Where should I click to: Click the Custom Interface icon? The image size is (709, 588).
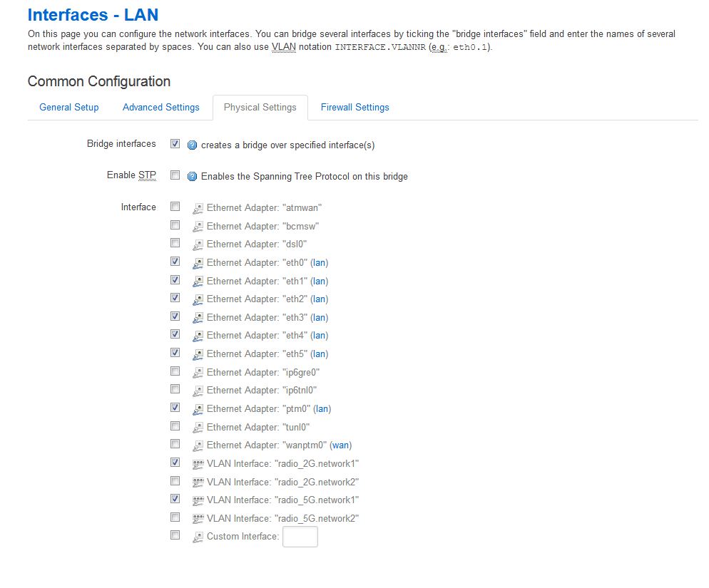click(x=198, y=537)
